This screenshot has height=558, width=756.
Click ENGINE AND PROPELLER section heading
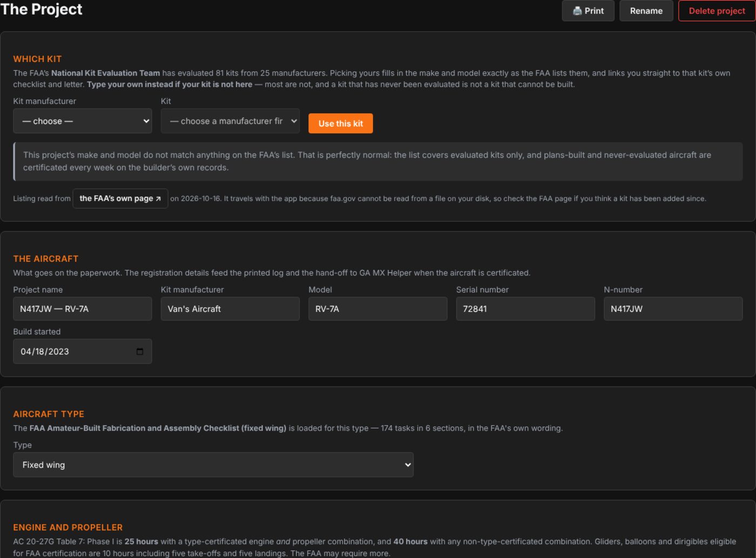click(68, 527)
